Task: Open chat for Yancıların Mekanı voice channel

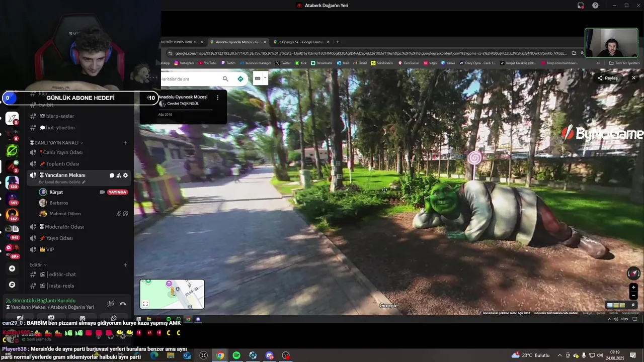Action: (112, 175)
